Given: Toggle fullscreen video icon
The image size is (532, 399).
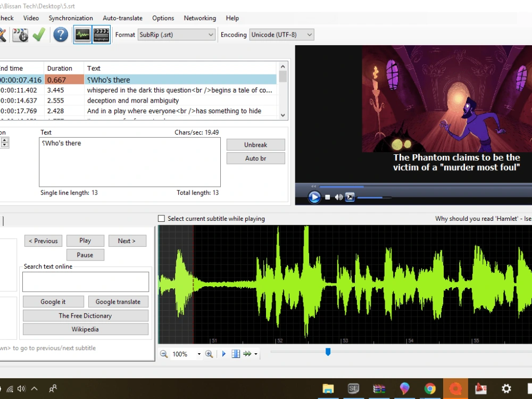Looking at the screenshot, I should tap(350, 197).
